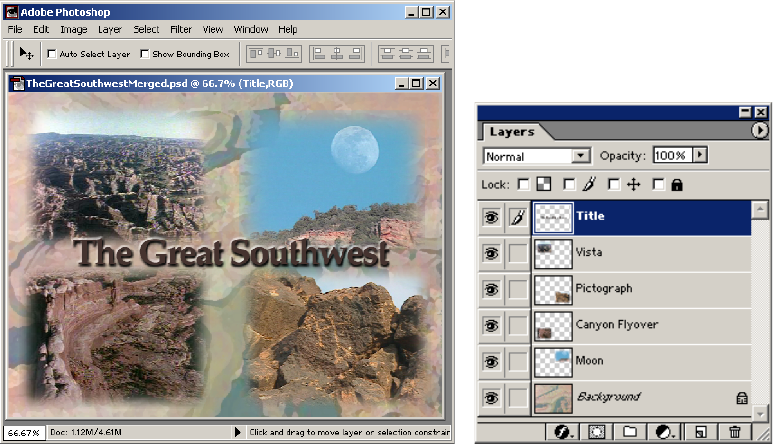The width and height of the screenshot is (773, 444).
Task: Click the delete layer trash icon
Action: (735, 432)
